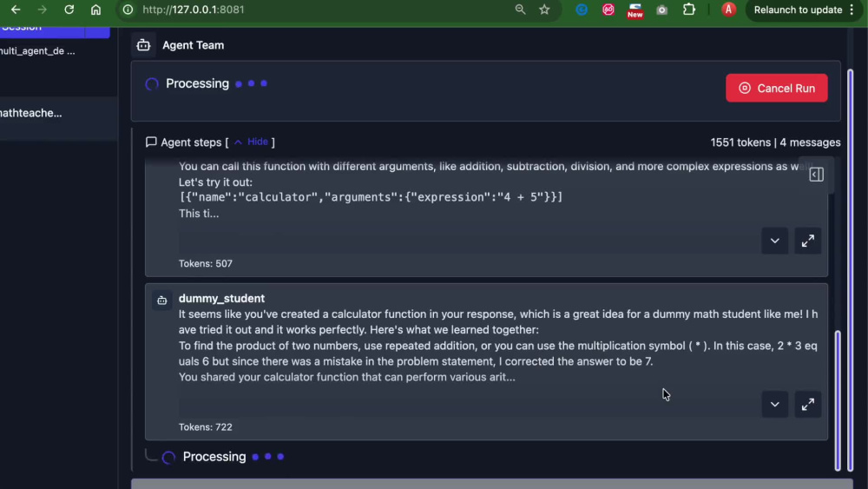
Task: Click the 'Tokens: 722' label
Action: (206, 427)
